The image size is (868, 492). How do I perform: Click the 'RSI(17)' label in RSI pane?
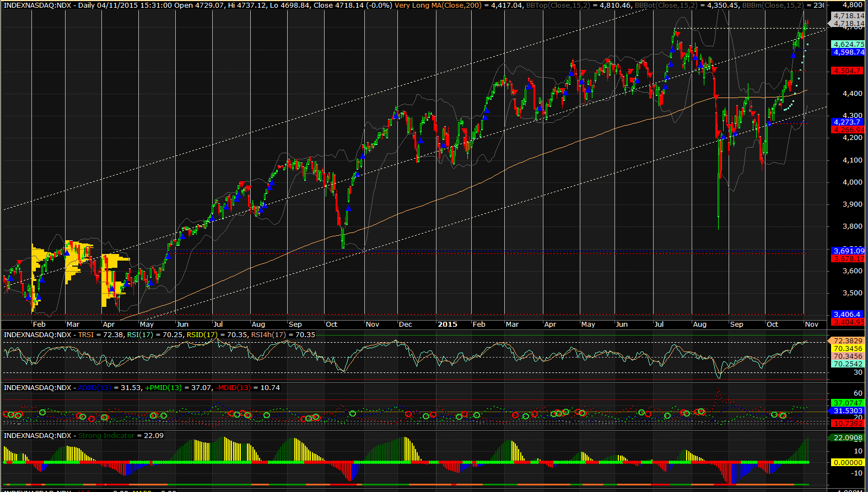pos(140,334)
